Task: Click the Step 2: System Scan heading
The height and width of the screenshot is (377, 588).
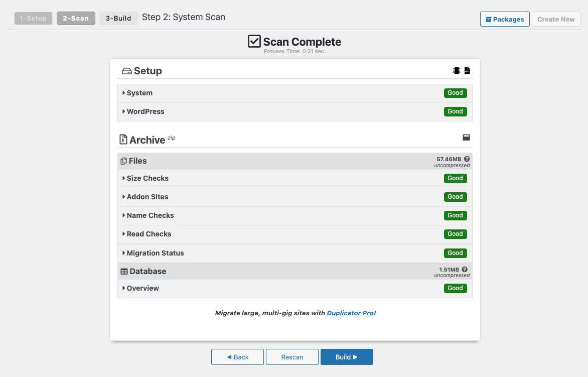Action: point(184,17)
